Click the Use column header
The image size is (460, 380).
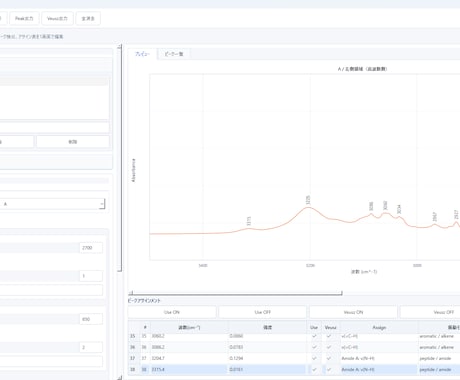click(314, 328)
